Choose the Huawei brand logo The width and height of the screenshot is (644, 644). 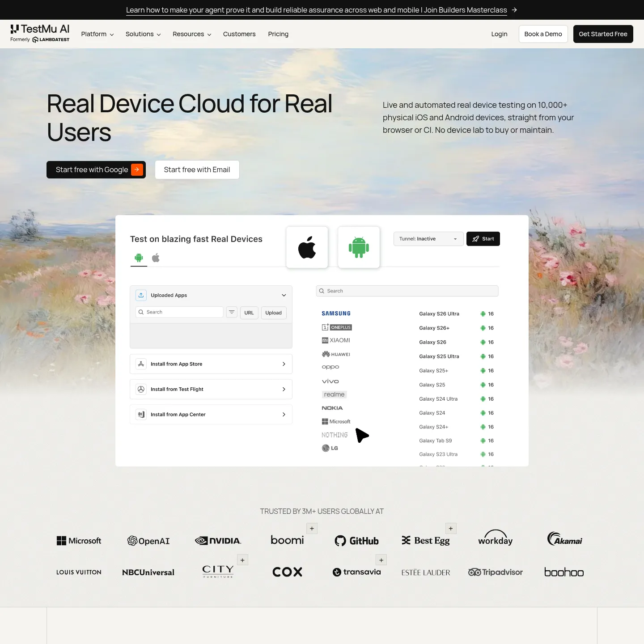point(336,354)
